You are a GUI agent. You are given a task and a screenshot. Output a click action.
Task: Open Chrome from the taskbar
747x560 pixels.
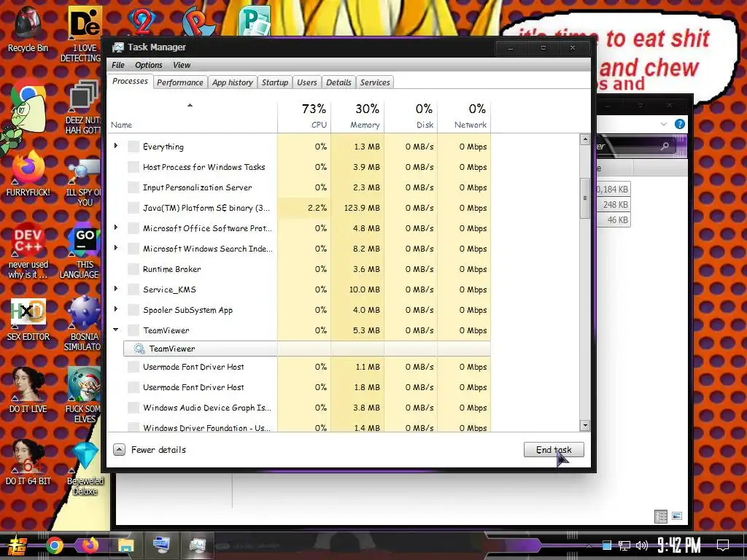[x=55, y=545]
